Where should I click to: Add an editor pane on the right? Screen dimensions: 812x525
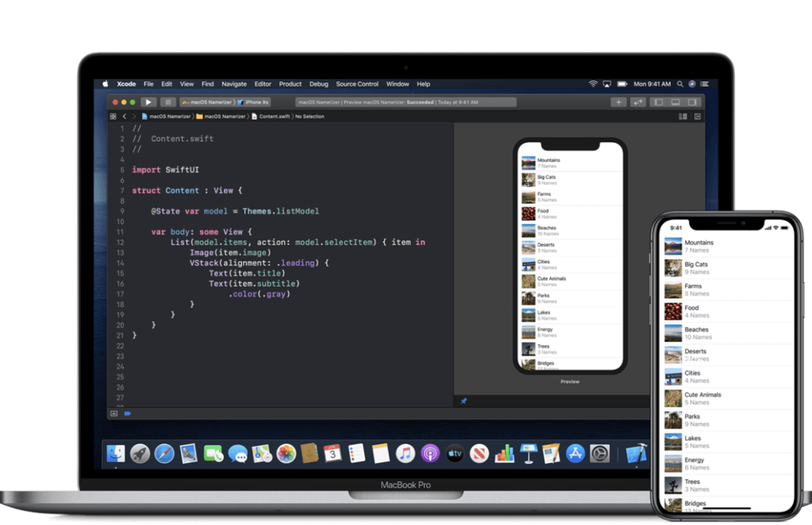click(698, 117)
